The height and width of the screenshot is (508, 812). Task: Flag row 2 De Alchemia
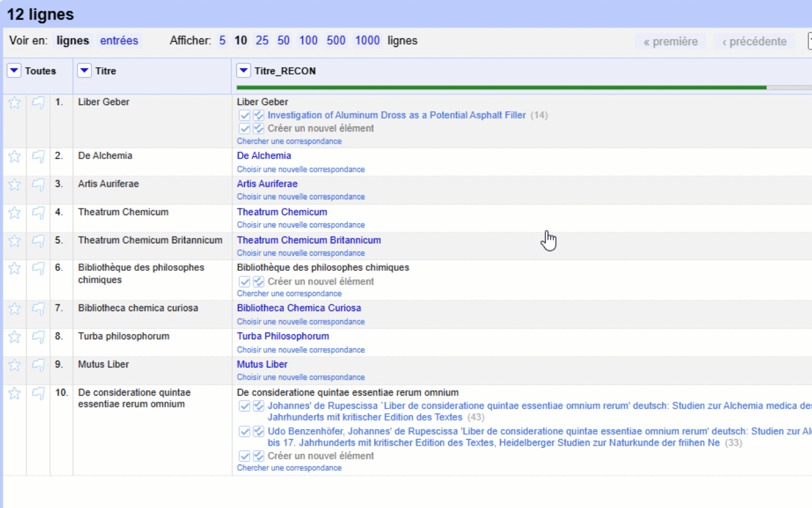[x=38, y=156]
